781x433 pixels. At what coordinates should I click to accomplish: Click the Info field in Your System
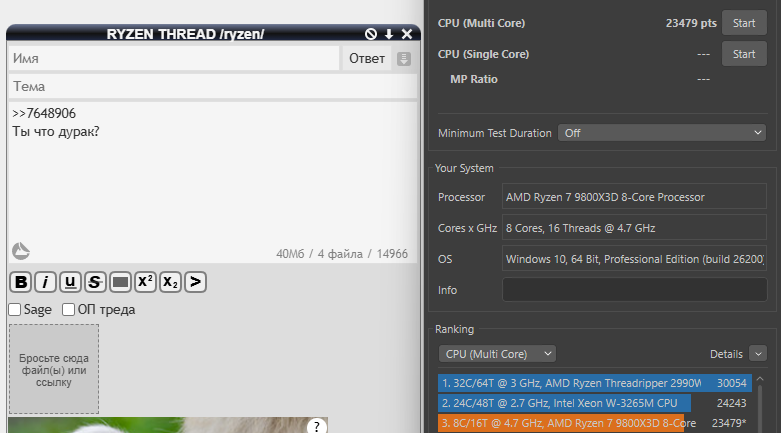(x=635, y=290)
